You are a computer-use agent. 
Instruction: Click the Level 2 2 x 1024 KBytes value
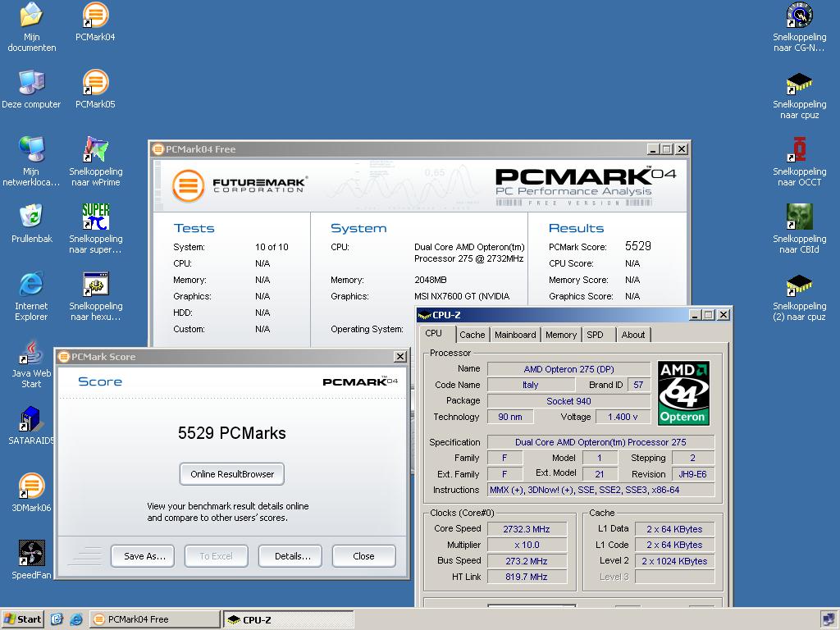click(674, 561)
